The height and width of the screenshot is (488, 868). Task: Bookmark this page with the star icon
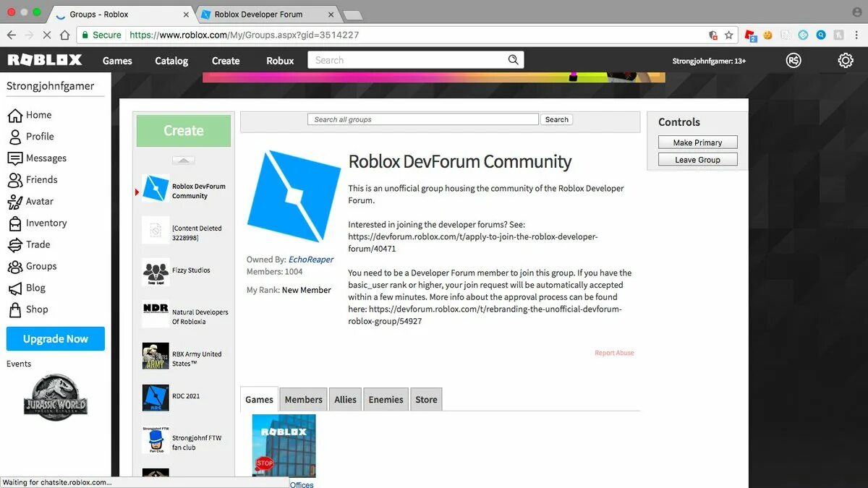click(728, 35)
